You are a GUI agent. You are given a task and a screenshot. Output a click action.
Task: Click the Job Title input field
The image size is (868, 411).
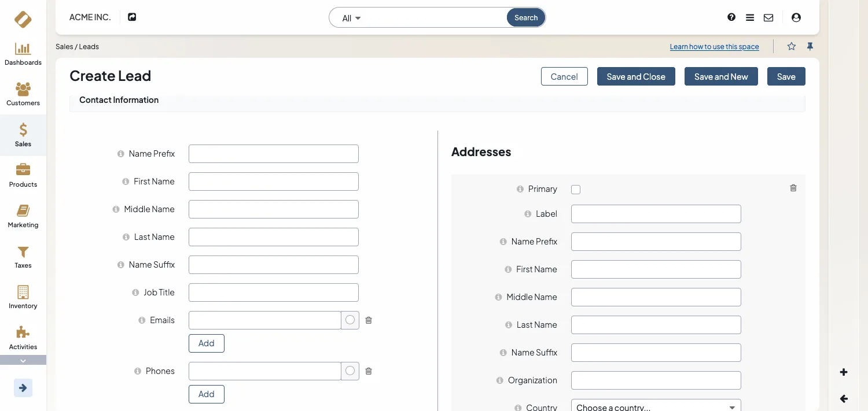click(274, 292)
